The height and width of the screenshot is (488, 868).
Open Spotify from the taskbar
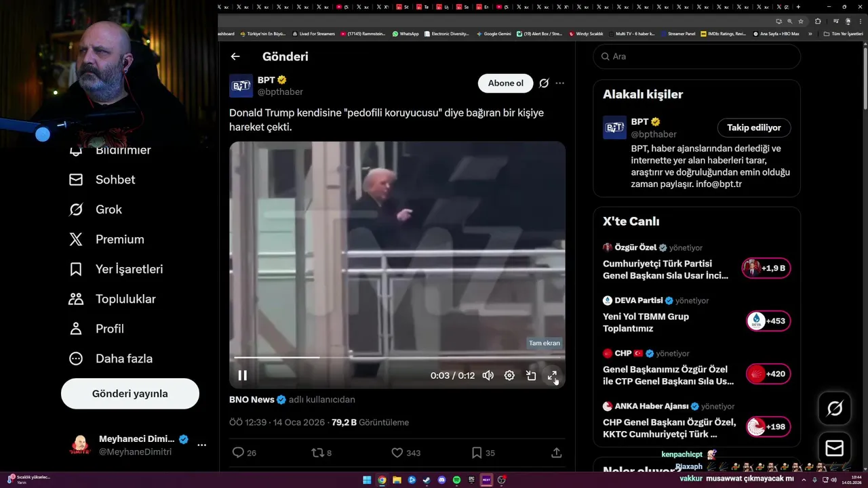coord(456,480)
